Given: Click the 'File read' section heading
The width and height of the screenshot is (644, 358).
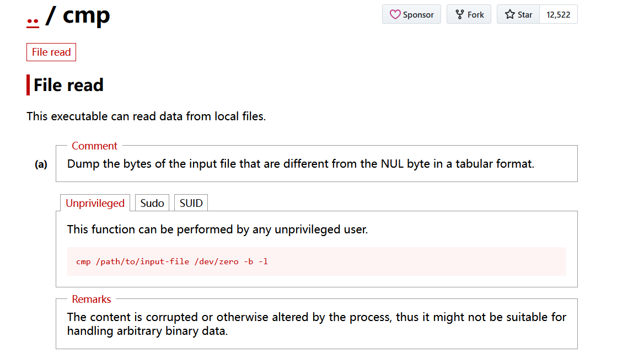Looking at the screenshot, I should pos(68,85).
